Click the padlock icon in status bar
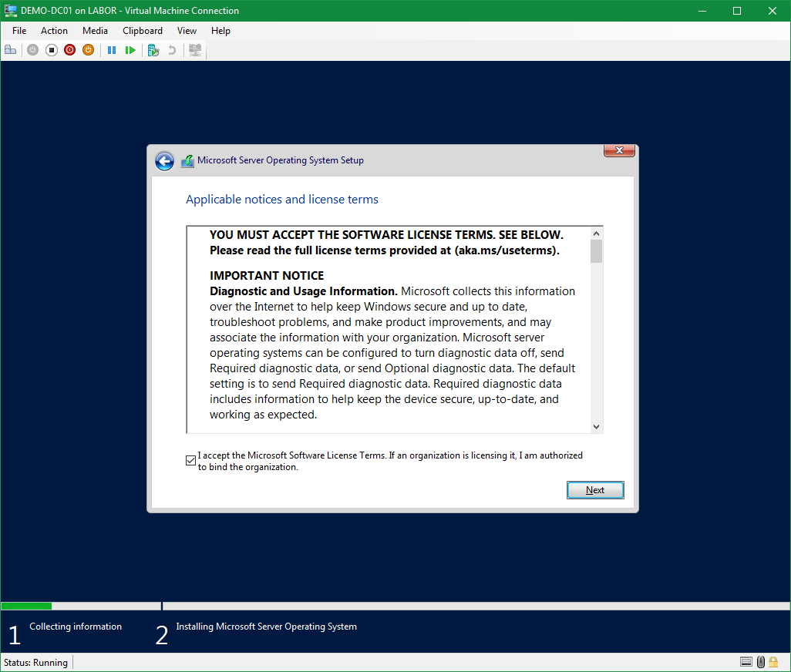Screen dimensions: 791x672 773,662
